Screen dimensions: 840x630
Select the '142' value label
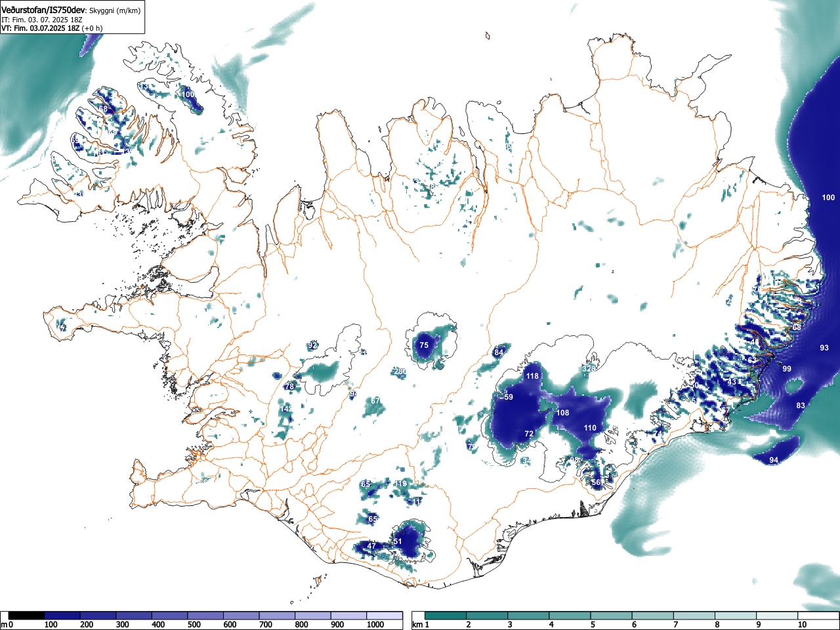pos(286,409)
